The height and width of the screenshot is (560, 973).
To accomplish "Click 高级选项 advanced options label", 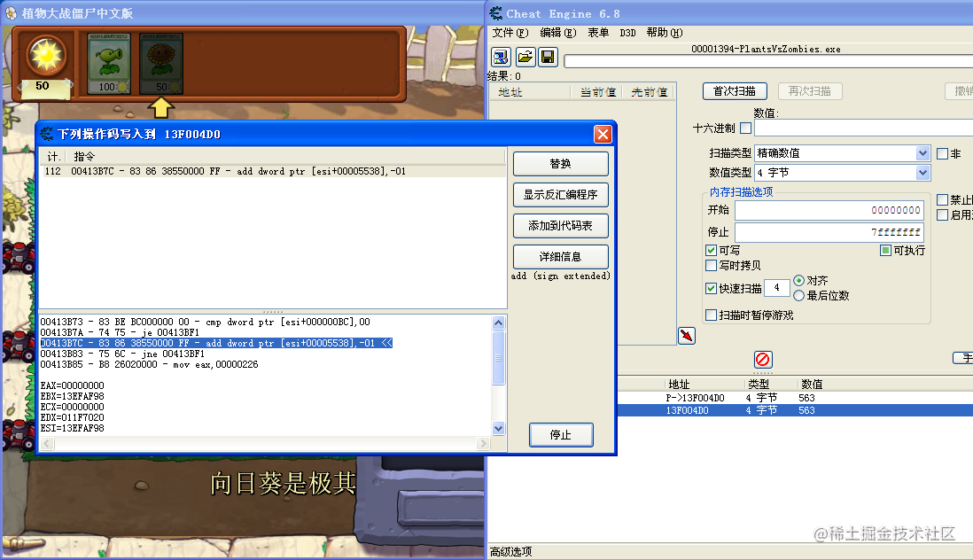I will click(x=510, y=551).
